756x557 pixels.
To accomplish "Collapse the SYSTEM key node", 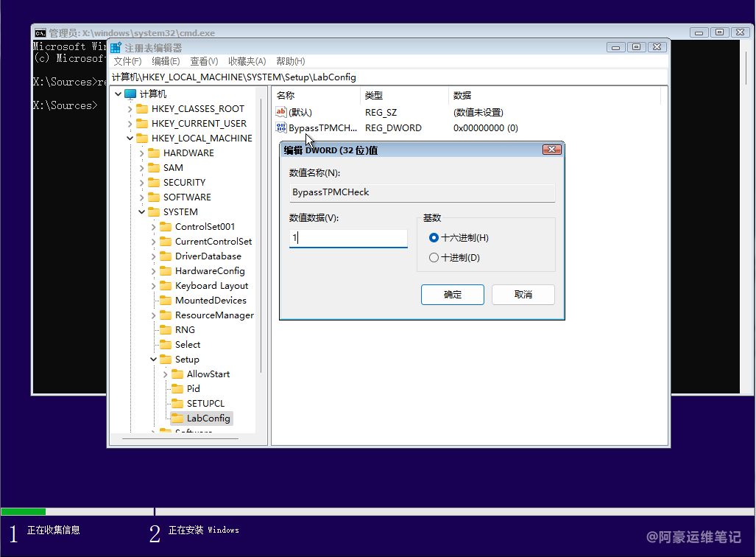I will 142,212.
